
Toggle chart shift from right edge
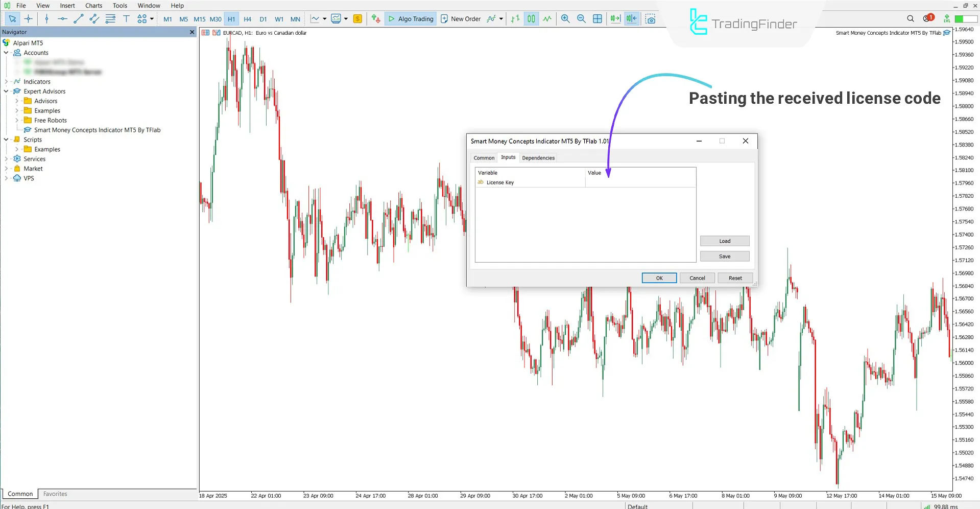tap(632, 19)
